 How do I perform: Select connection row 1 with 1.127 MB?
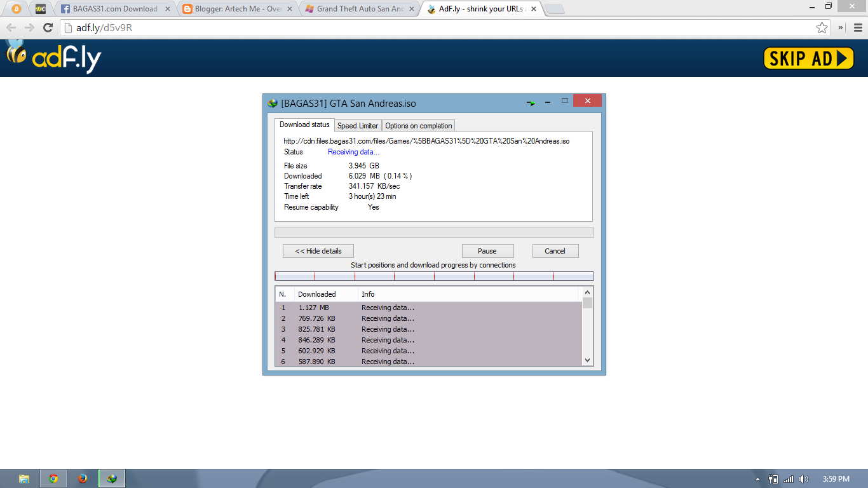pos(428,308)
